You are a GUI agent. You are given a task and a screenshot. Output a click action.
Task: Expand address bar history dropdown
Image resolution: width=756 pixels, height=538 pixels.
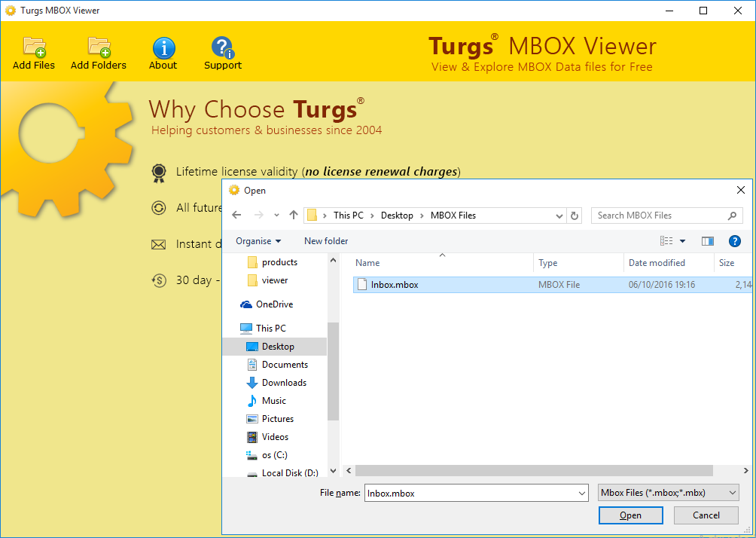pos(559,216)
